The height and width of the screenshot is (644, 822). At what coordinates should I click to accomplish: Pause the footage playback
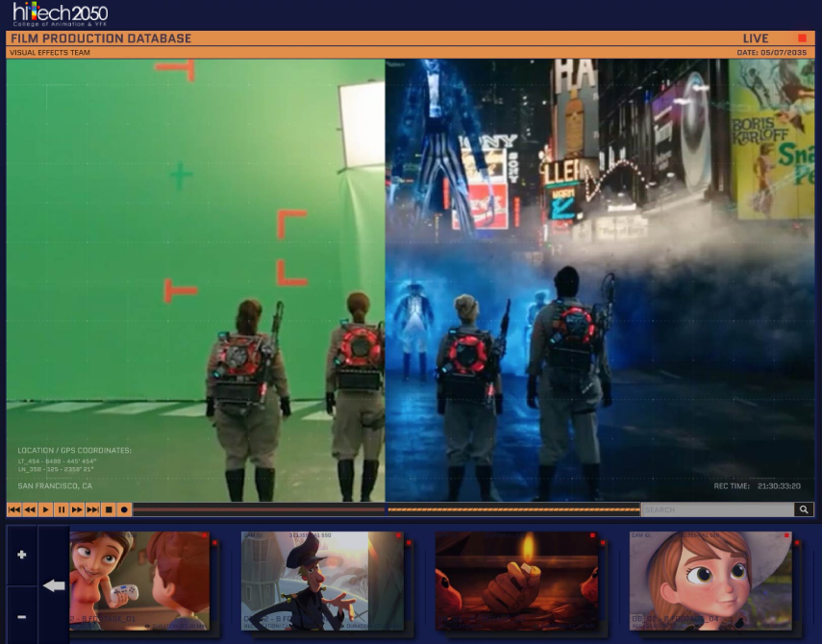pos(62,509)
